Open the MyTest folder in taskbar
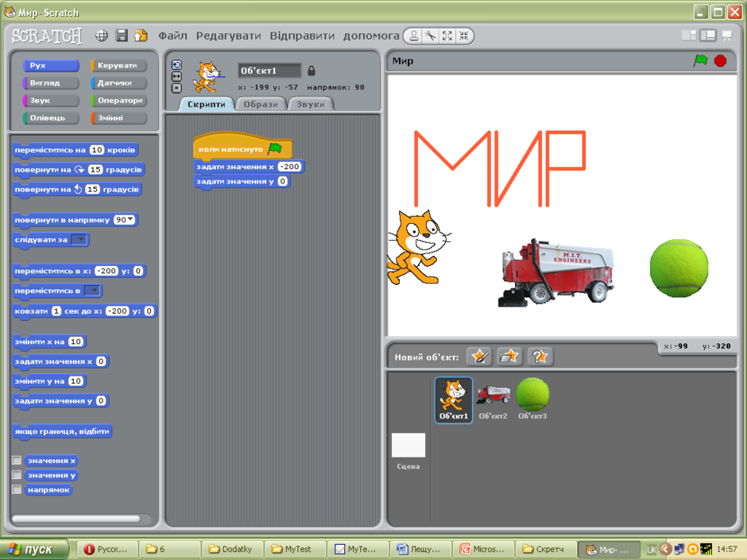This screenshot has width=747, height=560. coord(294,549)
